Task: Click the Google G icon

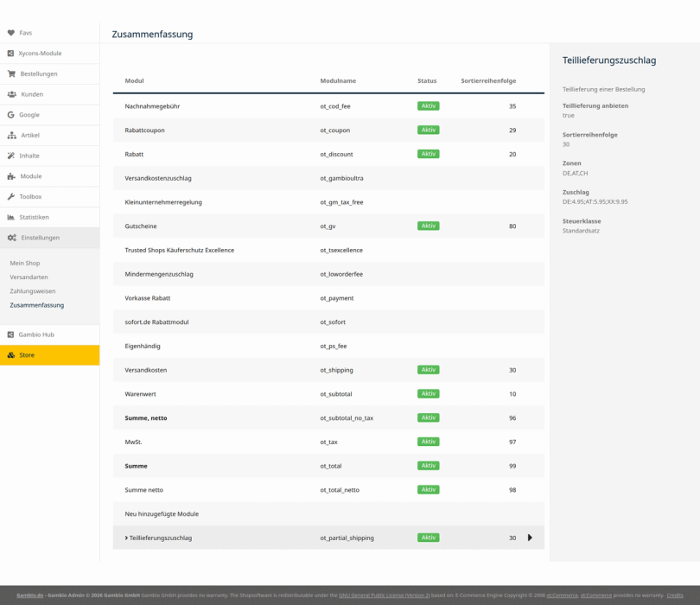Action: coord(10,115)
